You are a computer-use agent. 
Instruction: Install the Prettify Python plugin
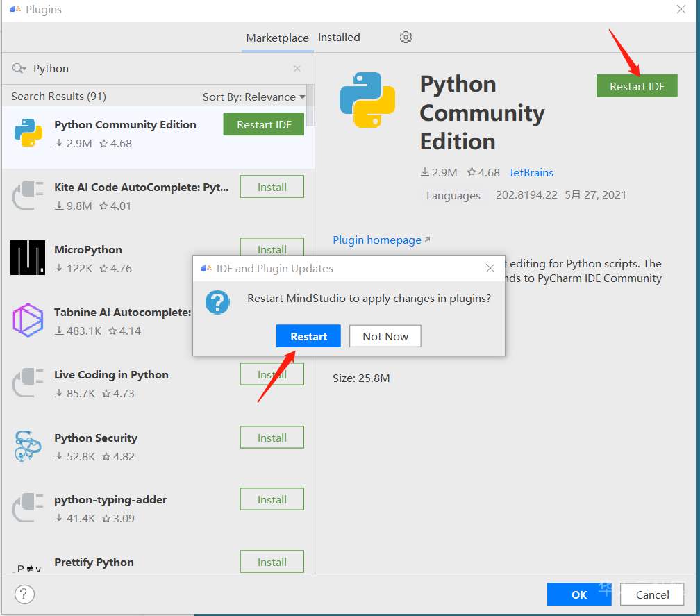[272, 562]
